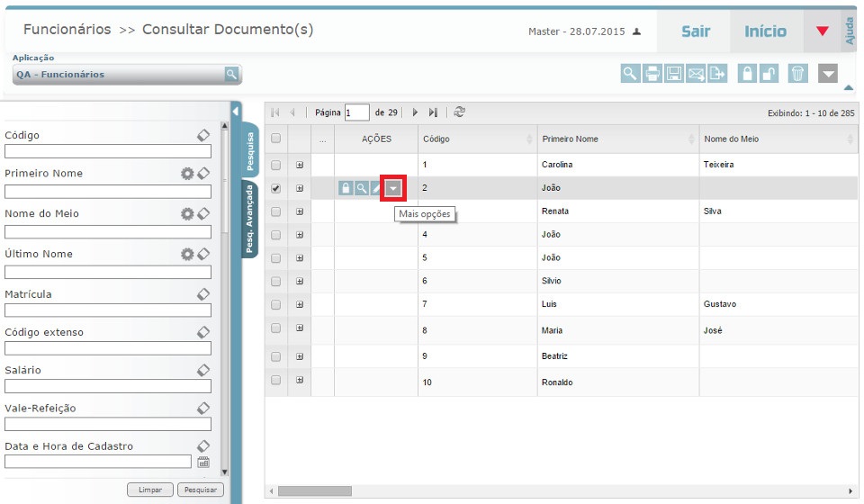The image size is (864, 504).
Task: Open Mais opções dropdown in row 2
Action: pos(393,188)
